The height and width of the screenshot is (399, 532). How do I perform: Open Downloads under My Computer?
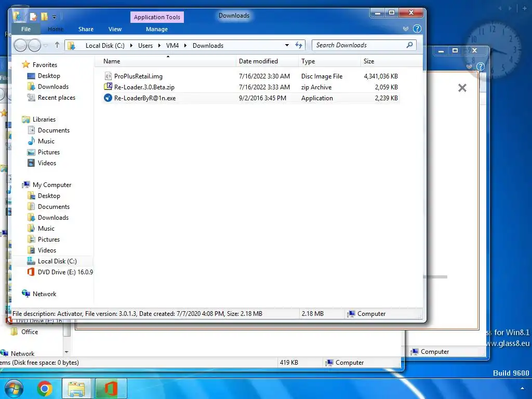[53, 218]
